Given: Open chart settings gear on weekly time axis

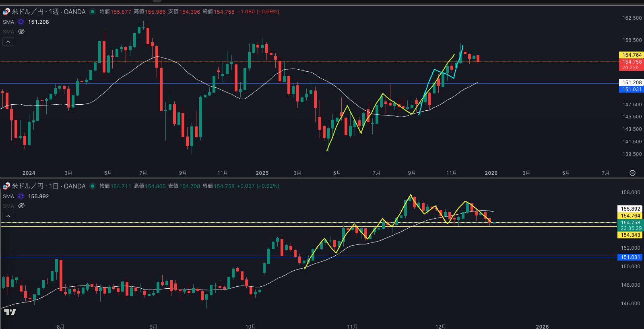Looking at the screenshot, I should [x=632, y=173].
